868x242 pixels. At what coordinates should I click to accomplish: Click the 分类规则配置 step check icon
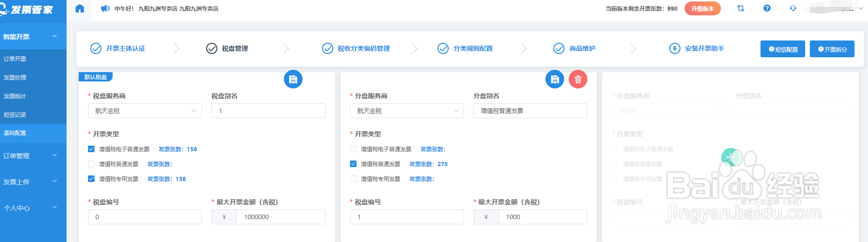pos(443,48)
